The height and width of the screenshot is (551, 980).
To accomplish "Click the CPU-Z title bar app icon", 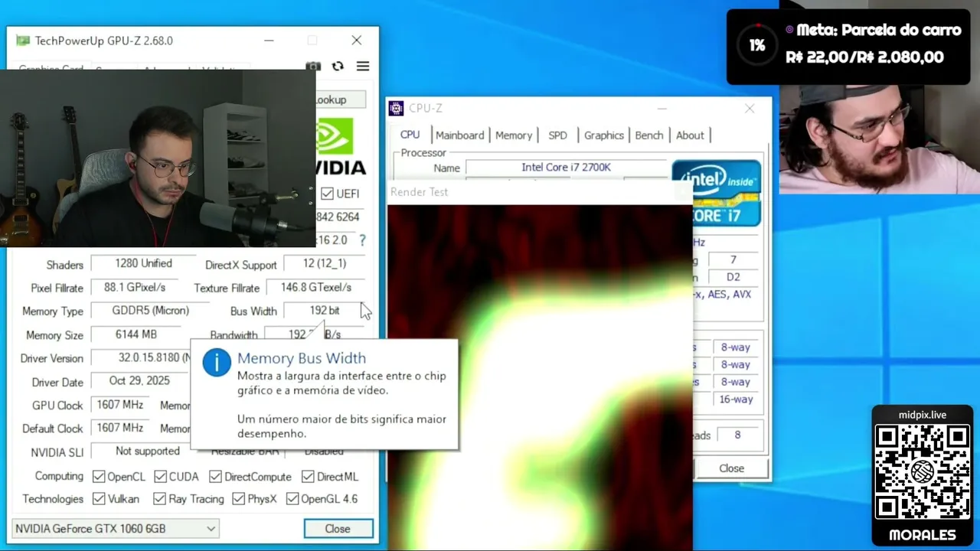I will point(396,109).
